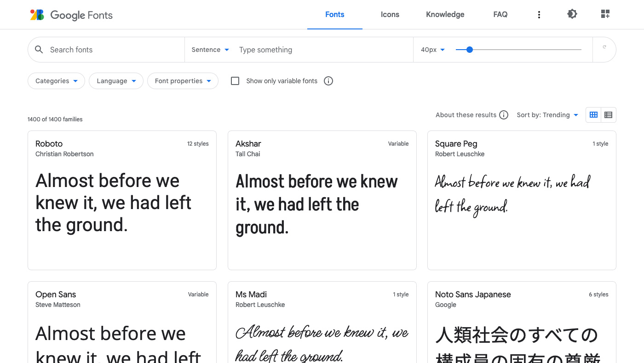Open the Akshar font card
This screenshot has width=644, height=363.
click(322, 200)
